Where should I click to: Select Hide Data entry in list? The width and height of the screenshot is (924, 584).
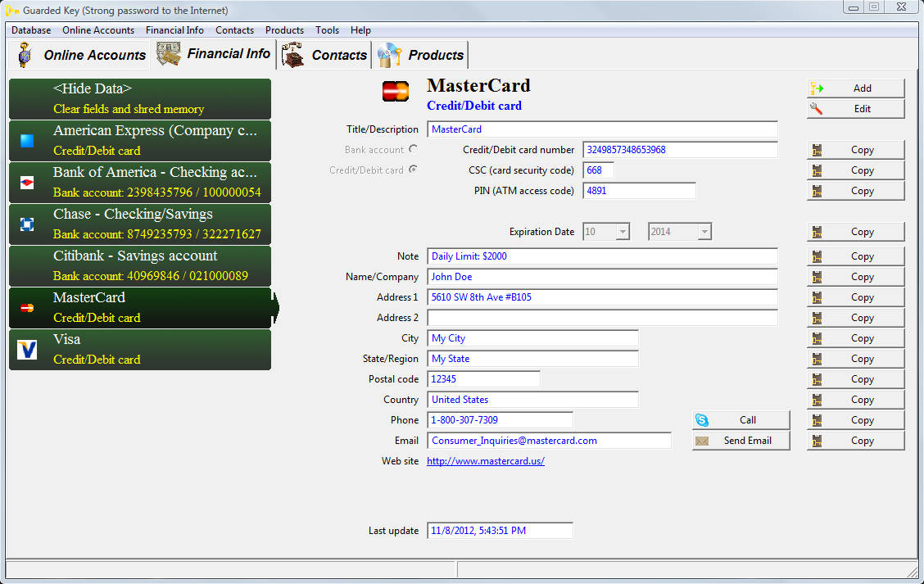[x=140, y=99]
